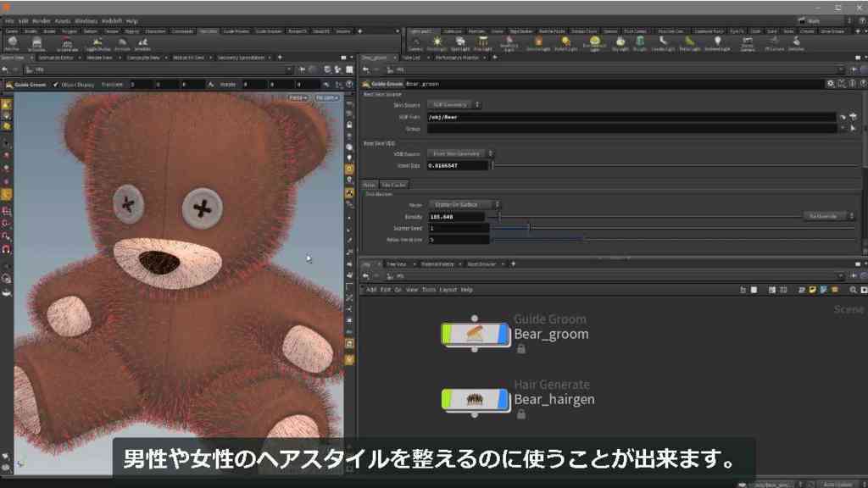This screenshot has width=868, height=488.
Task: Open the No Override density dropdown
Action: (x=829, y=216)
